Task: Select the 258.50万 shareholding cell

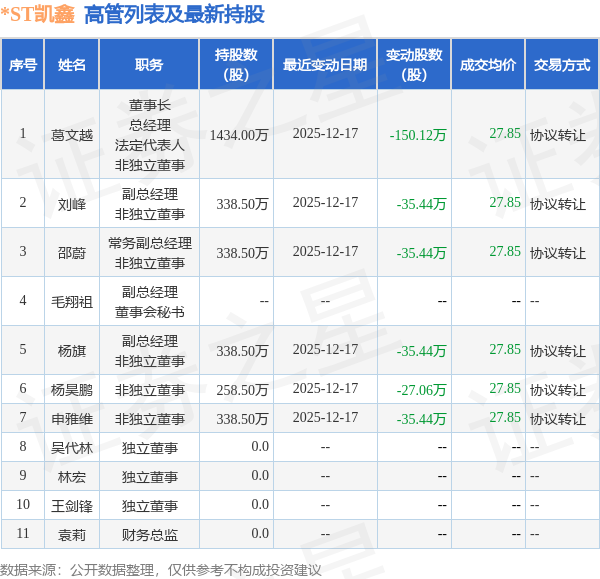Action: (x=242, y=390)
